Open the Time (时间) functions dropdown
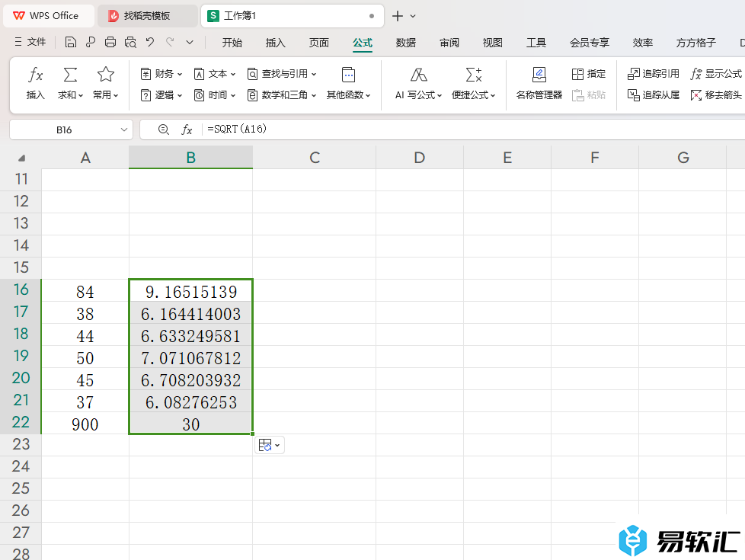The width and height of the screenshot is (745, 560). [x=215, y=95]
